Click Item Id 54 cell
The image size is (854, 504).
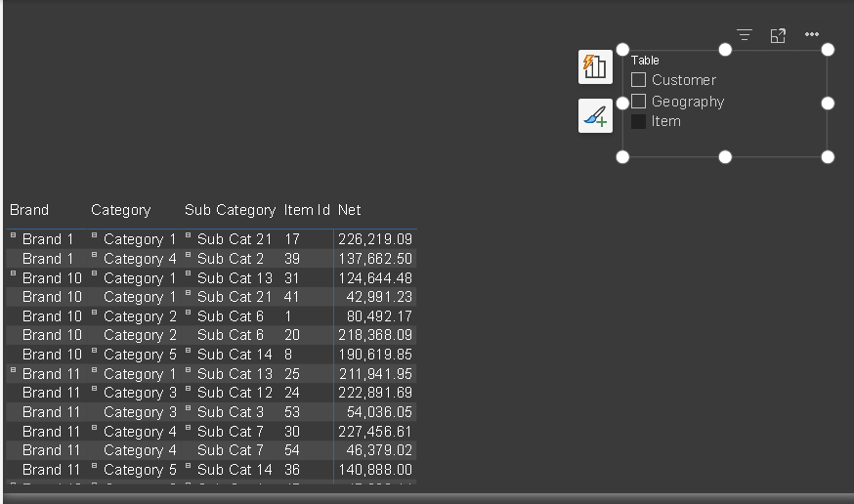[292, 450]
